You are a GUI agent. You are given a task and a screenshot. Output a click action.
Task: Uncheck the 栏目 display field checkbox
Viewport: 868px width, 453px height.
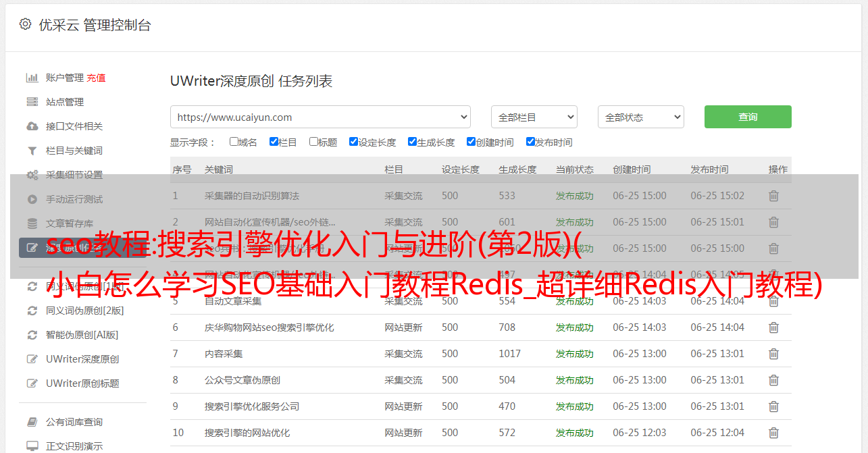pos(274,142)
